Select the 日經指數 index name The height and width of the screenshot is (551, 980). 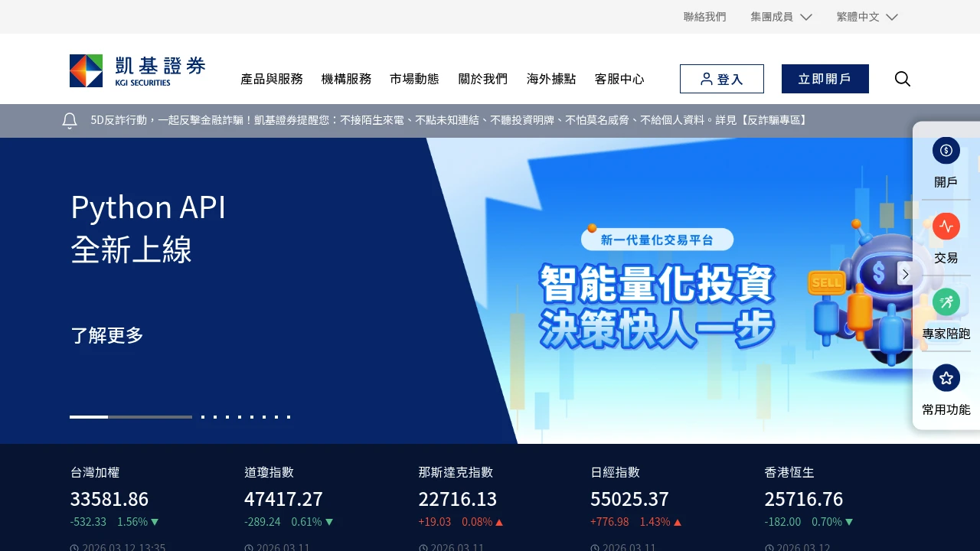tap(615, 472)
